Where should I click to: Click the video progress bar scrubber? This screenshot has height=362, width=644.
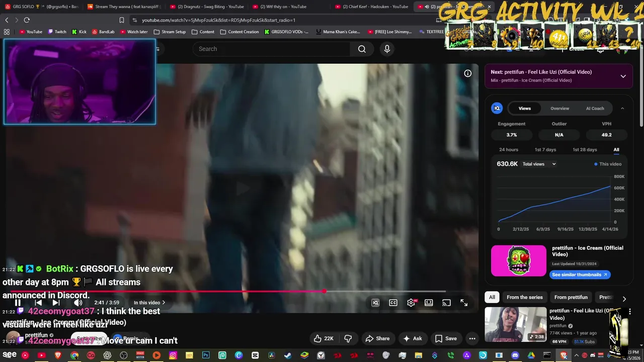click(325, 291)
